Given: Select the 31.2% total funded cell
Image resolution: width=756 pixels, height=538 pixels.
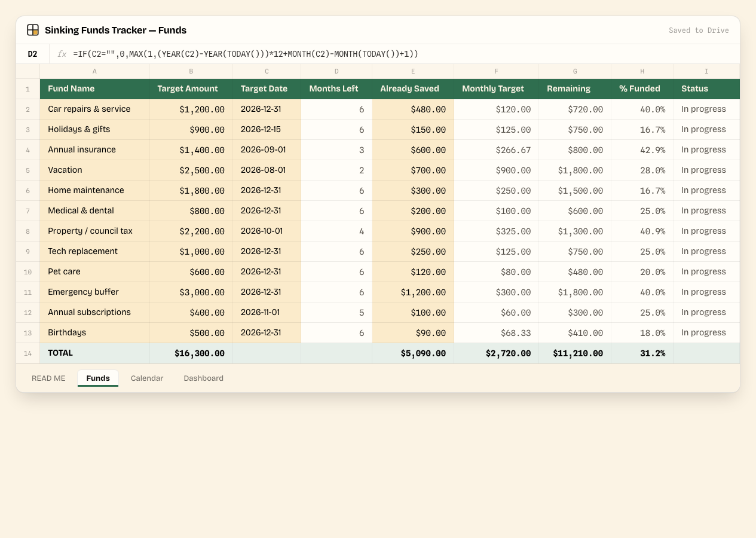Looking at the screenshot, I should coord(642,353).
